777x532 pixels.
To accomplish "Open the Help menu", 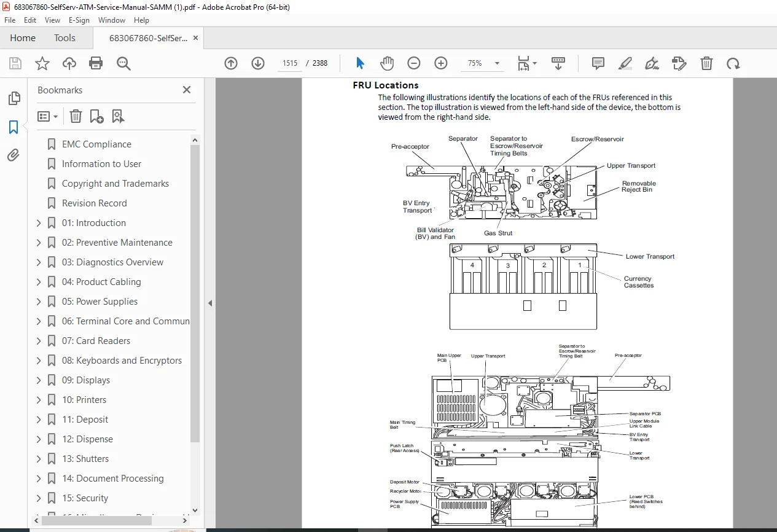I will 142,20.
